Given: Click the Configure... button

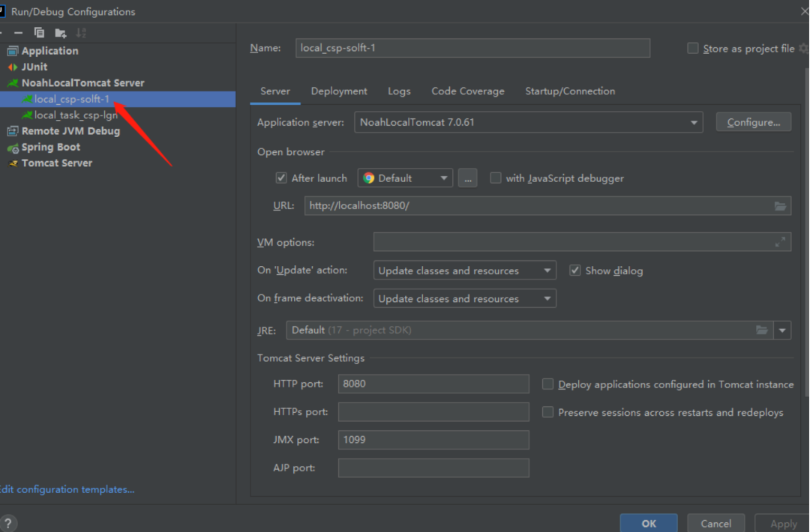Looking at the screenshot, I should (x=753, y=122).
